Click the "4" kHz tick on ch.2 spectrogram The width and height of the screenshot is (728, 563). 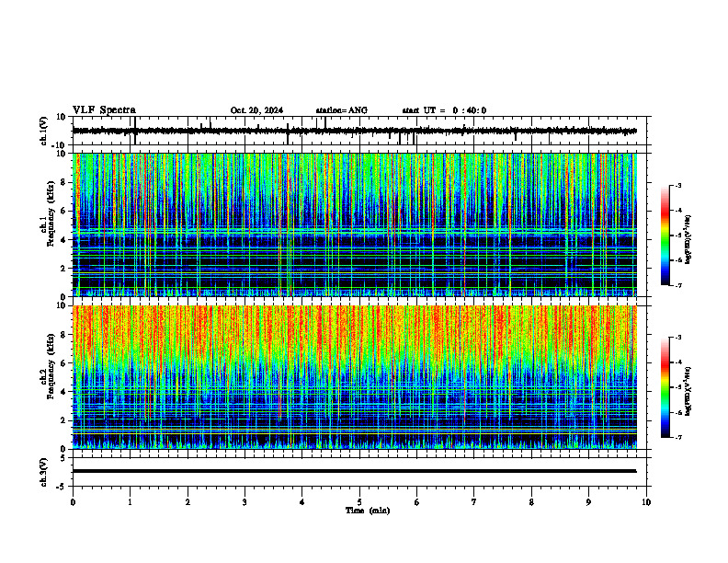click(x=63, y=392)
